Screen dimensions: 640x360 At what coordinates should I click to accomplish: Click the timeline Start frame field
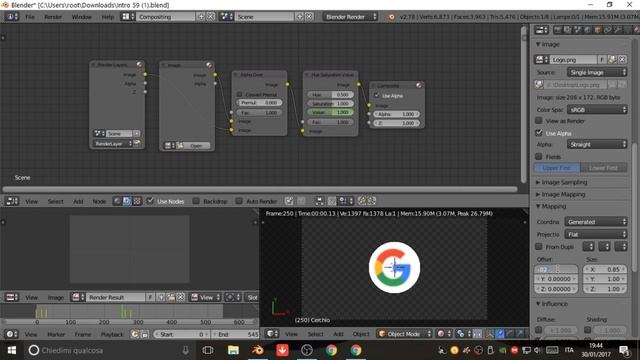click(181, 334)
